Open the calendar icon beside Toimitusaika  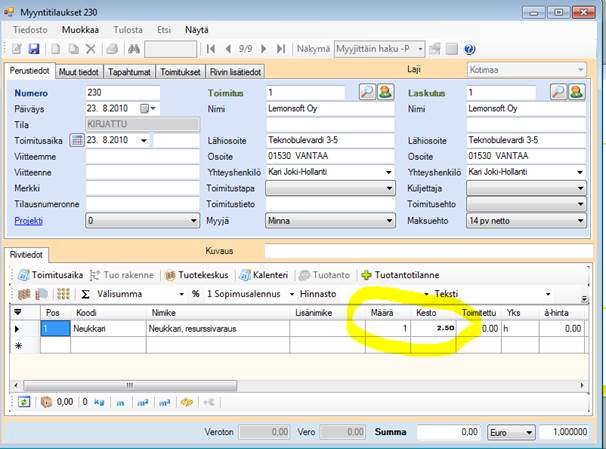(77, 140)
